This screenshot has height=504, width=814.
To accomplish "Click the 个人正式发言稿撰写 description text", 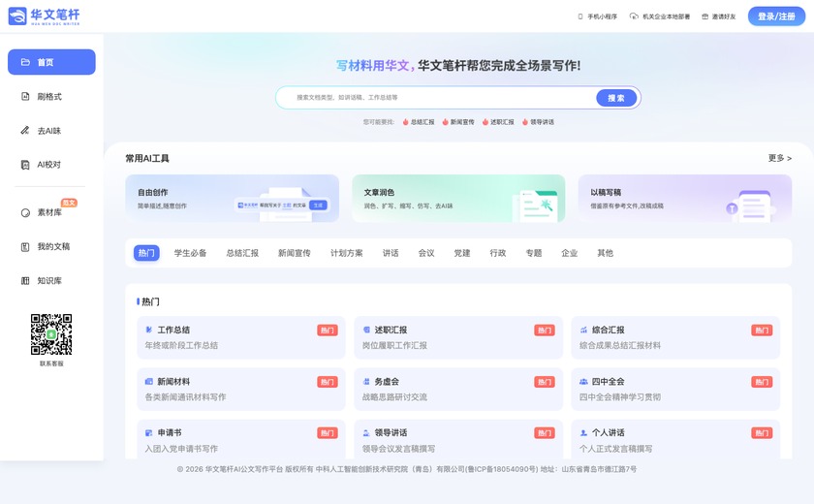I will coord(615,449).
